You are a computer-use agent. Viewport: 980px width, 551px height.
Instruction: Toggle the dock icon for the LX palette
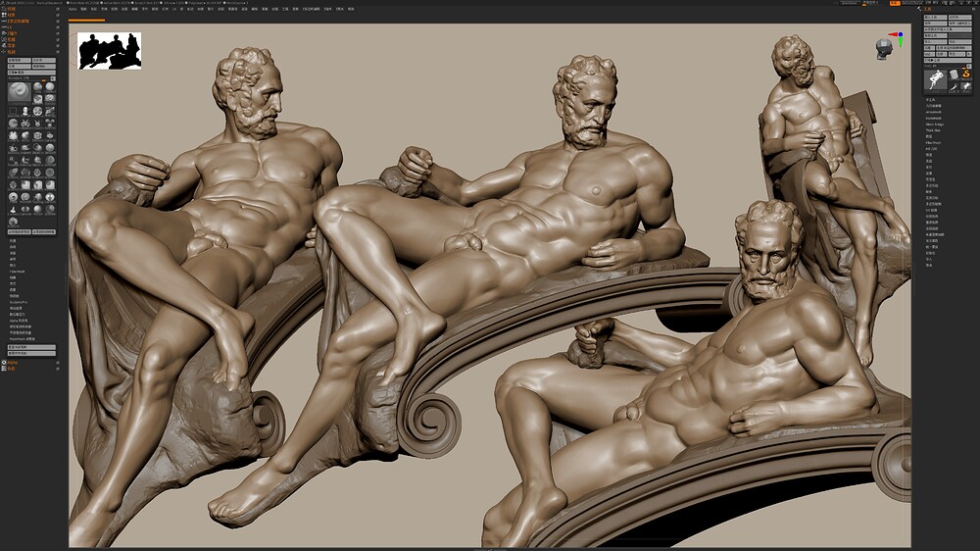pyautogui.click(x=58, y=26)
